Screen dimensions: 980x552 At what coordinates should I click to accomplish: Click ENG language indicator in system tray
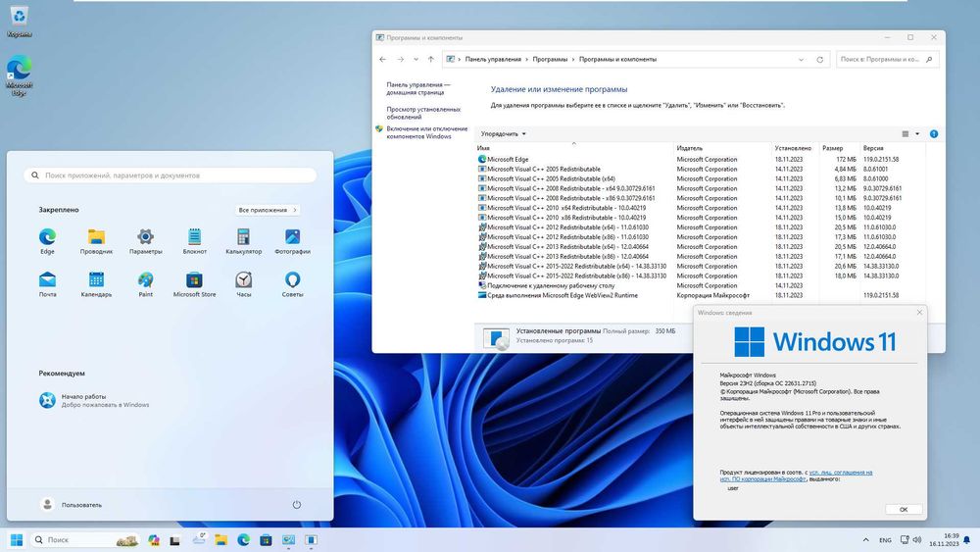click(885, 540)
